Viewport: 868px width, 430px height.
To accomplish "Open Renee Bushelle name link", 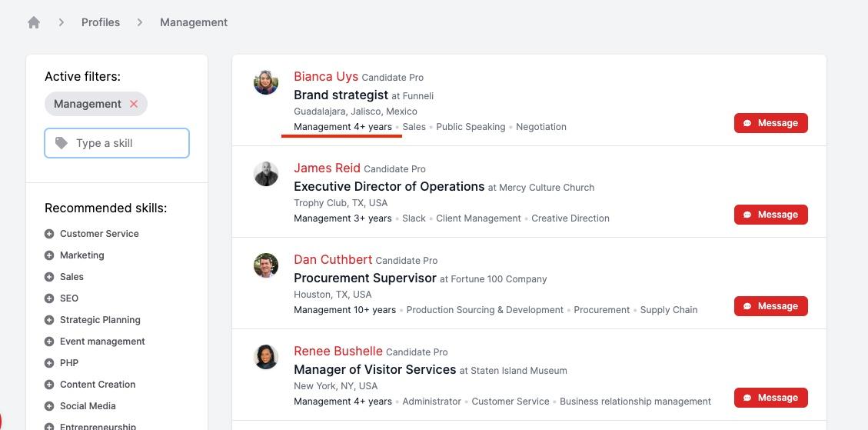I will 338,351.
